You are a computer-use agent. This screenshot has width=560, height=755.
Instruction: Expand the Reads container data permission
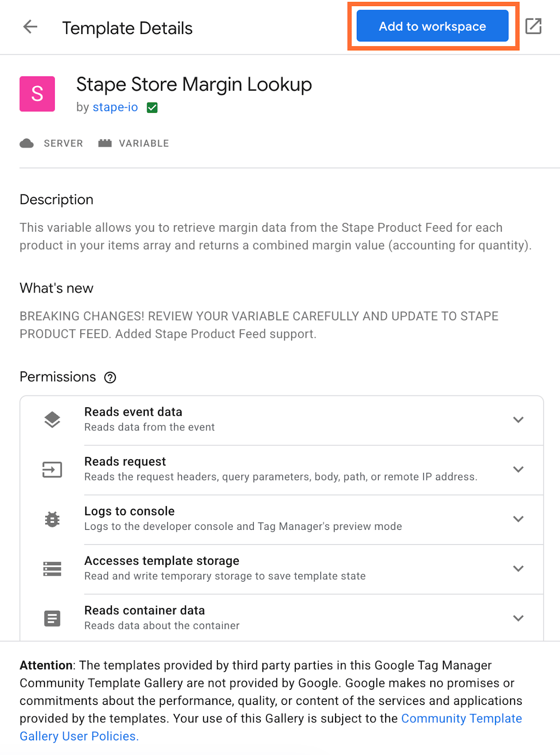pos(518,618)
